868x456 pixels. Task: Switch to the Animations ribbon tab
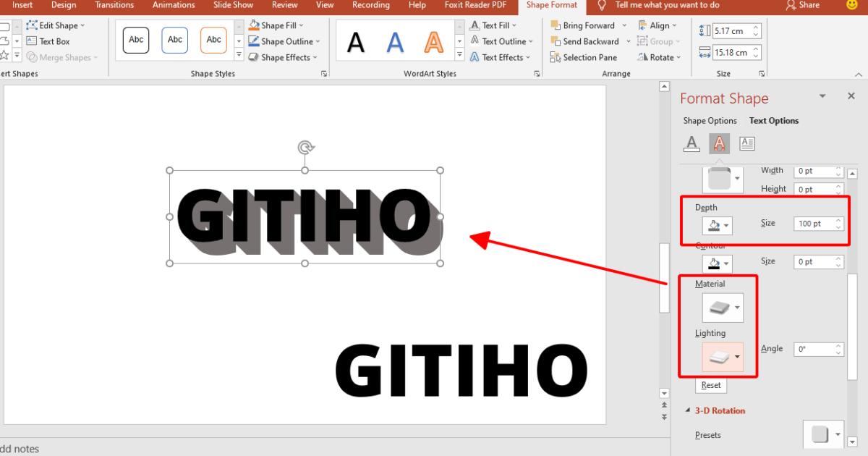(173, 6)
